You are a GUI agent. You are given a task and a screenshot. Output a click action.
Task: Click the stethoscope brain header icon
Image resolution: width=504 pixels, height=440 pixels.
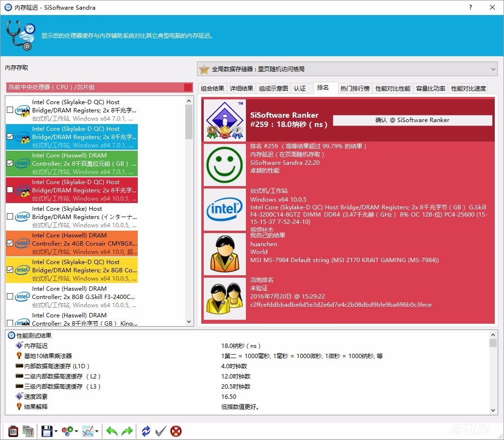(x=20, y=35)
